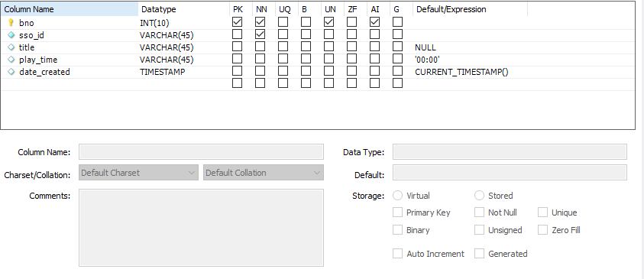This screenshot has height=279, width=644.
Task: Click the PK column header
Action: pyautogui.click(x=241, y=9)
